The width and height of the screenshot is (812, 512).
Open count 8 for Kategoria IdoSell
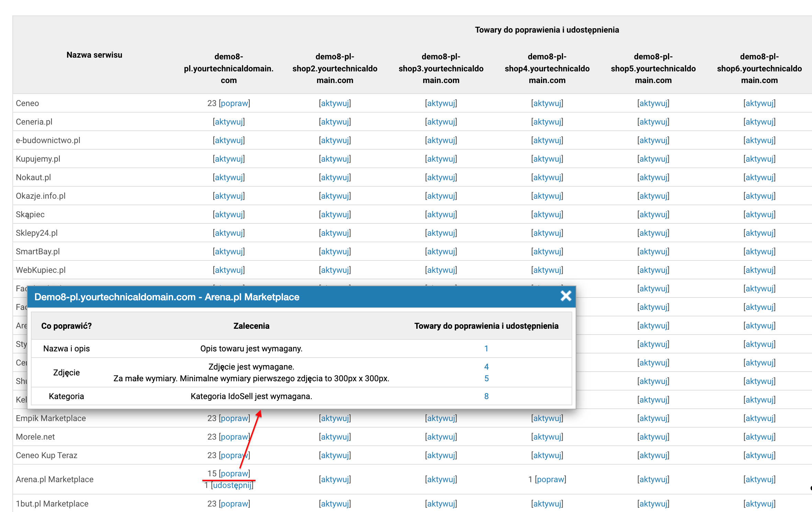[486, 396]
